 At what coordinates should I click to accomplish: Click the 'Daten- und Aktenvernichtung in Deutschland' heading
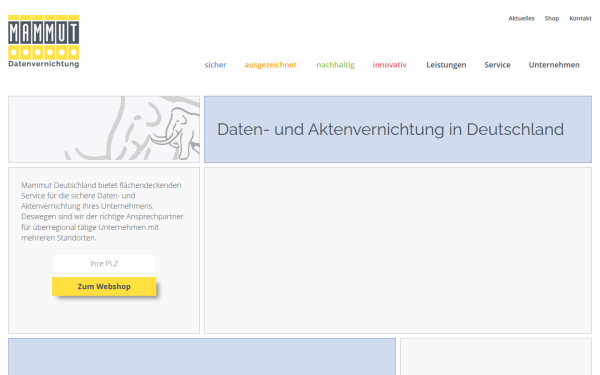(x=390, y=129)
